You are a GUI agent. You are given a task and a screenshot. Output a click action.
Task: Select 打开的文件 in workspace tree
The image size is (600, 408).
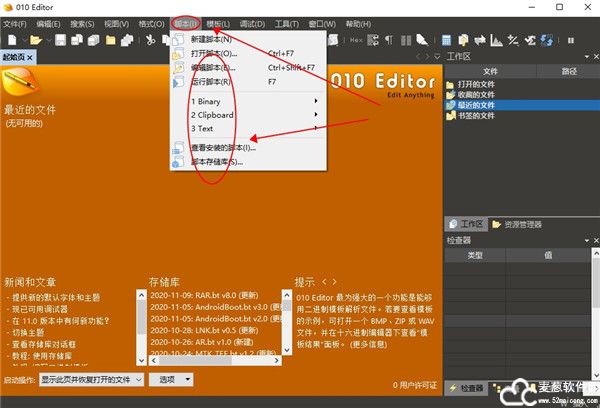click(x=476, y=84)
